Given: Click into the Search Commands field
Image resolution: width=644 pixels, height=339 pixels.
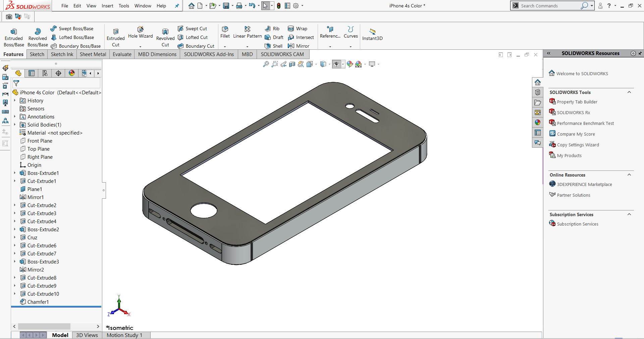Looking at the screenshot, I should pos(550,6).
